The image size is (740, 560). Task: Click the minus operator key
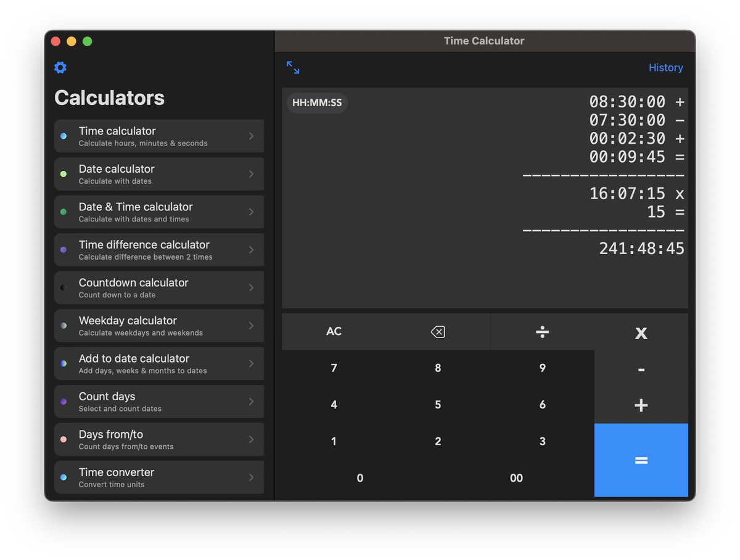tap(641, 369)
